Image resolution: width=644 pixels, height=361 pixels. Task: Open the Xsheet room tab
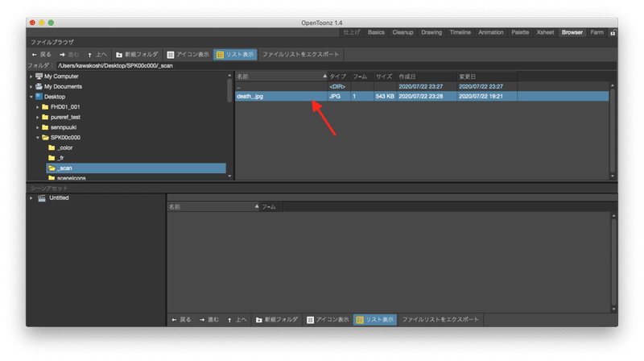tap(545, 32)
